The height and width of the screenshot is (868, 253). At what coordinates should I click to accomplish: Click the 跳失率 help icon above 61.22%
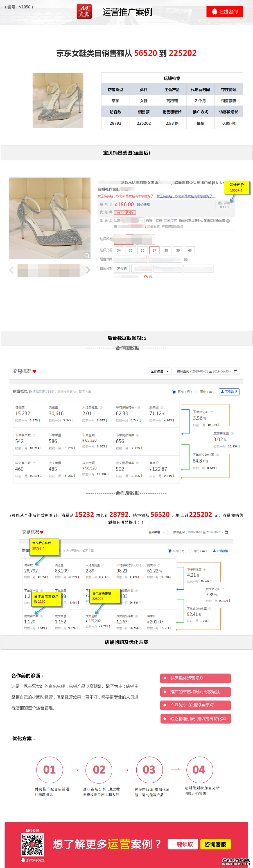pos(159,565)
